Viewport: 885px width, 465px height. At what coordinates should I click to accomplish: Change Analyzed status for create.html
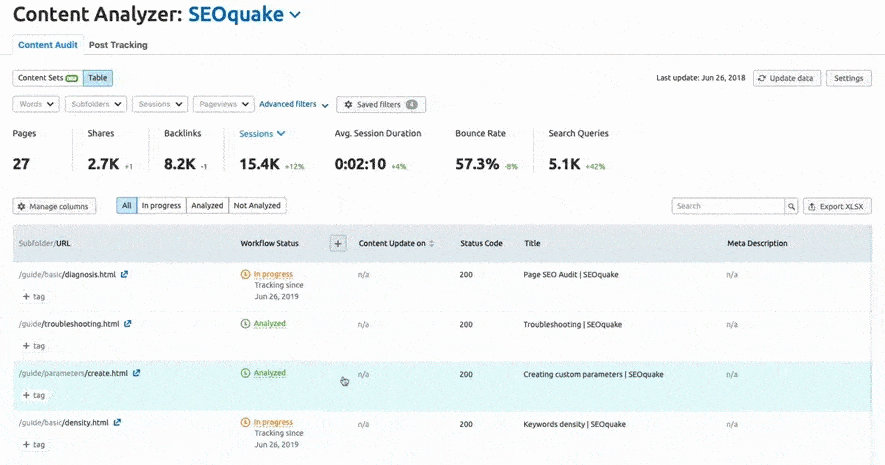pyautogui.click(x=270, y=373)
